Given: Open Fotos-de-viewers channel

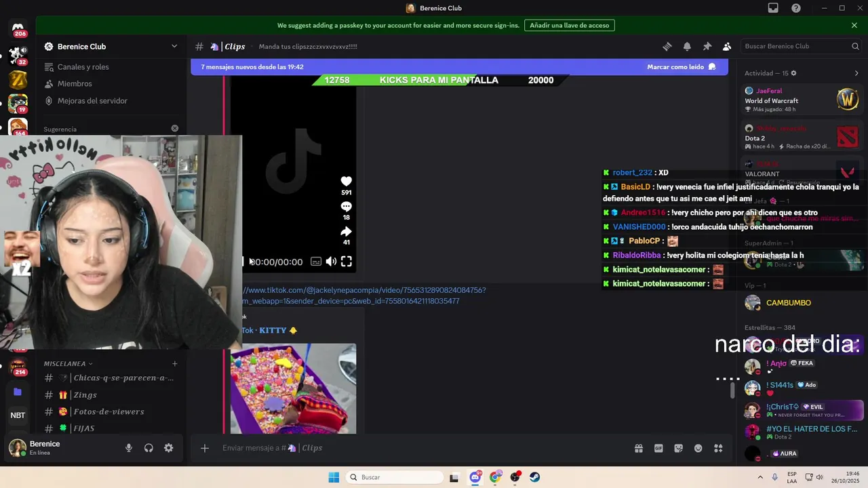Looking at the screenshot, I should 112,411.
